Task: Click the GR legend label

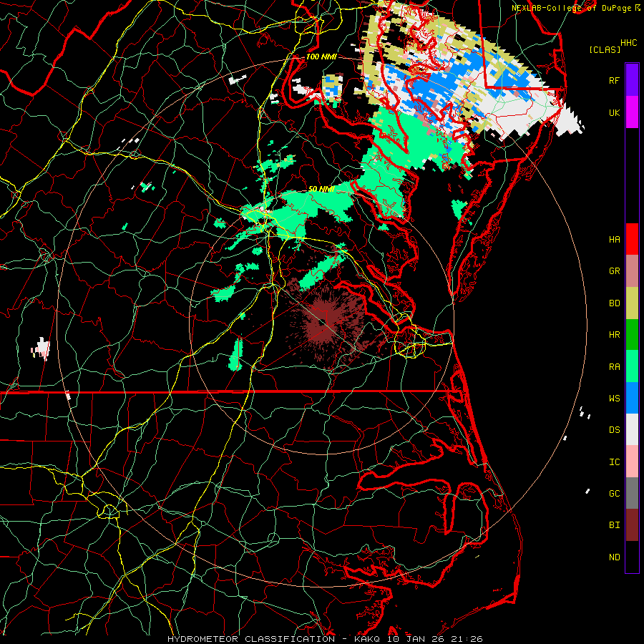Action: point(614,271)
